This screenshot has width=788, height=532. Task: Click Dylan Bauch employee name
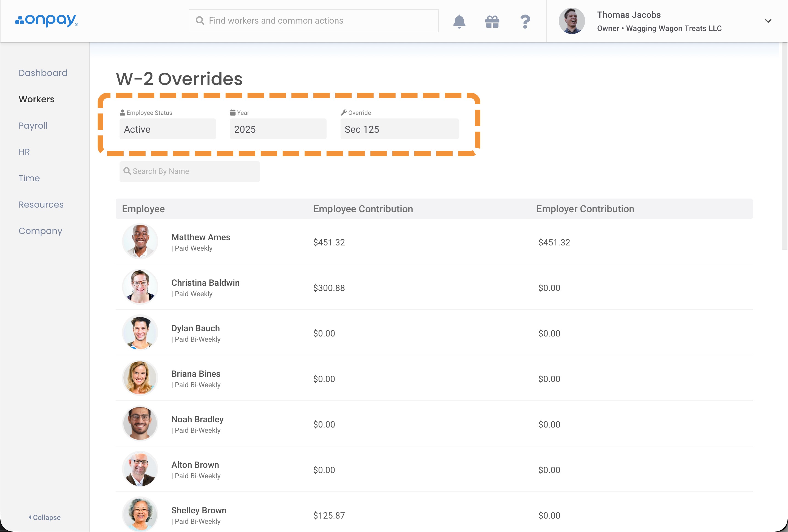[x=195, y=328]
